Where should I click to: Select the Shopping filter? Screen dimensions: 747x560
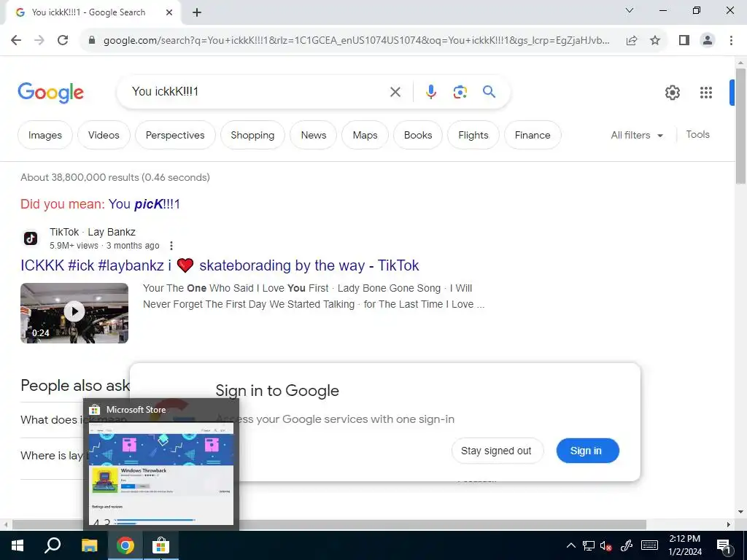tap(252, 135)
